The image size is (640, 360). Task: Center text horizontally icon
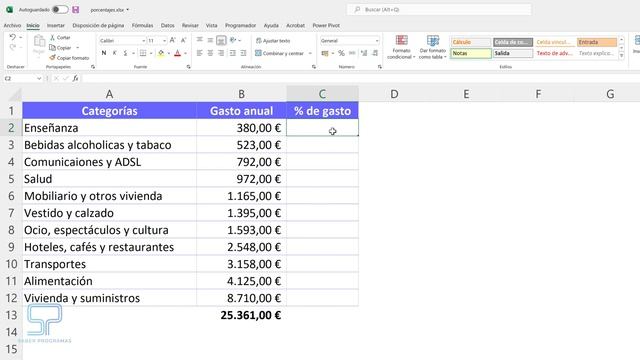pyautogui.click(x=210, y=53)
